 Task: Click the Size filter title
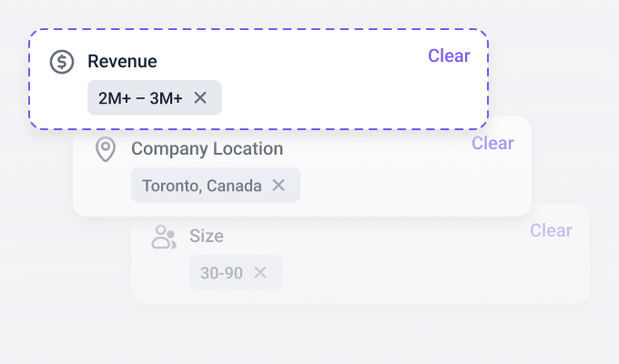[207, 237]
